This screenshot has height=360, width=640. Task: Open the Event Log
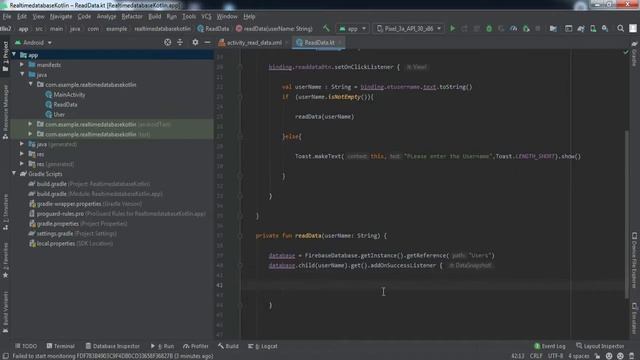coord(550,346)
